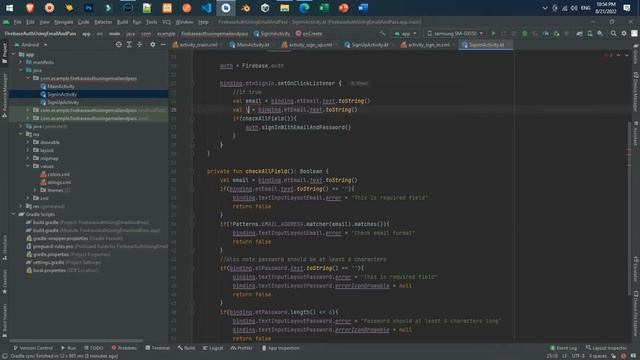Click the editor vertical scrollbar
640x360 pixels.
point(629,208)
